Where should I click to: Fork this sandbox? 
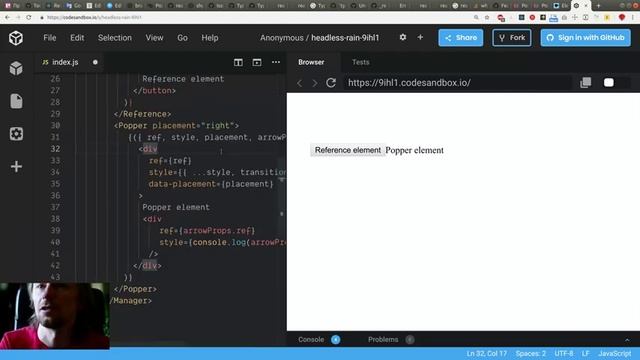pos(512,38)
